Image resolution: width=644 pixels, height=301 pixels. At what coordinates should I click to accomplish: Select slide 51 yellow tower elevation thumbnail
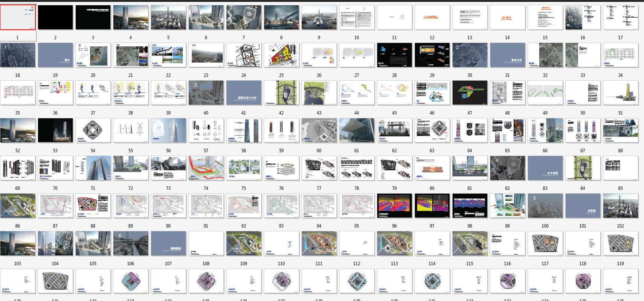pos(621,93)
